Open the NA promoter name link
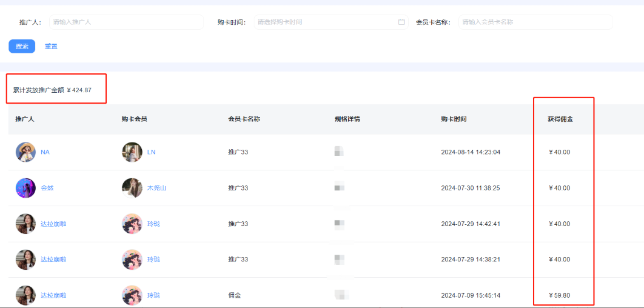644x308 pixels. (45, 152)
